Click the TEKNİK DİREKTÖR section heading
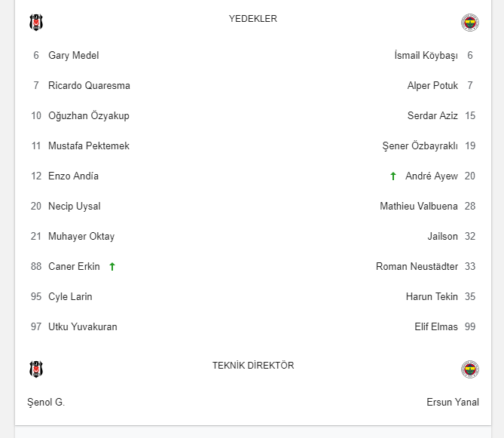The height and width of the screenshot is (438, 504). (x=253, y=366)
